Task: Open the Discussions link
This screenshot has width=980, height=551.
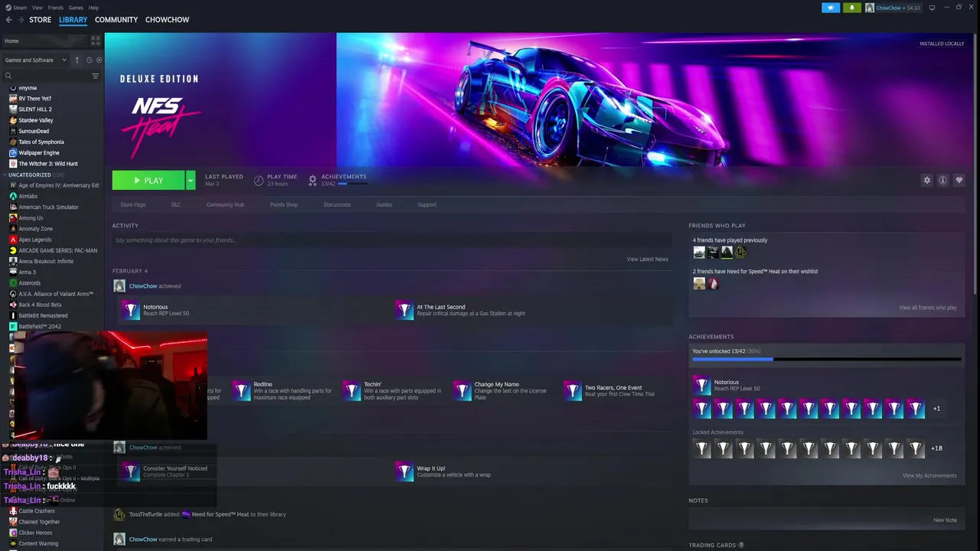Action: coord(337,204)
